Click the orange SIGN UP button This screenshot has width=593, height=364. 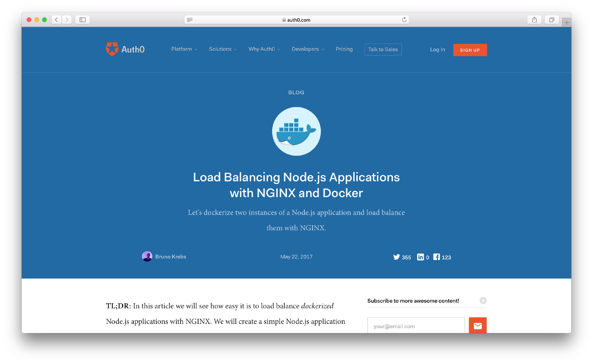pyautogui.click(x=470, y=50)
